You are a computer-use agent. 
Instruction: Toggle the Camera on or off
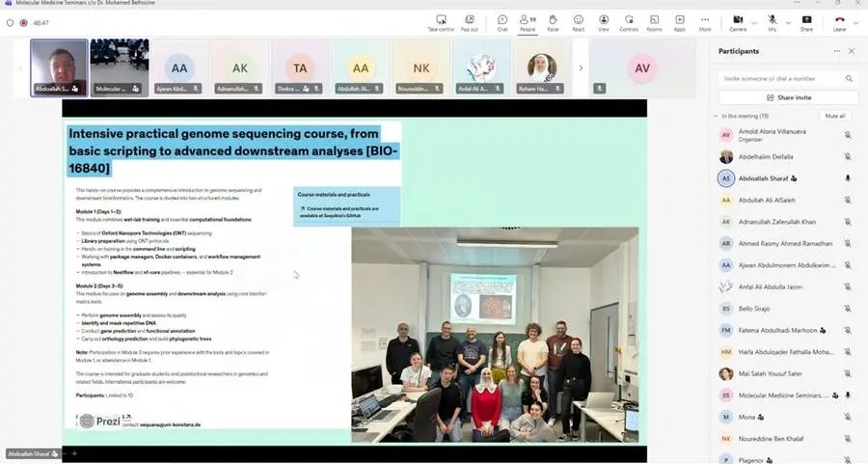pos(737,21)
